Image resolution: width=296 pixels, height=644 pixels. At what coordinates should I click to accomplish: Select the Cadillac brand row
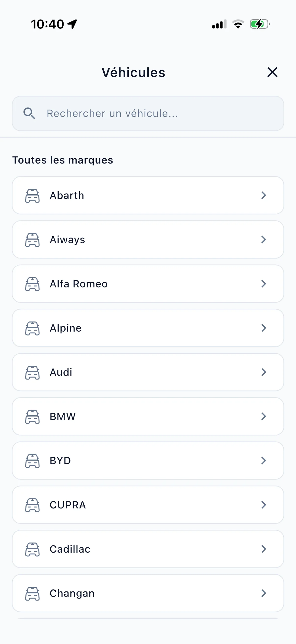point(148,549)
